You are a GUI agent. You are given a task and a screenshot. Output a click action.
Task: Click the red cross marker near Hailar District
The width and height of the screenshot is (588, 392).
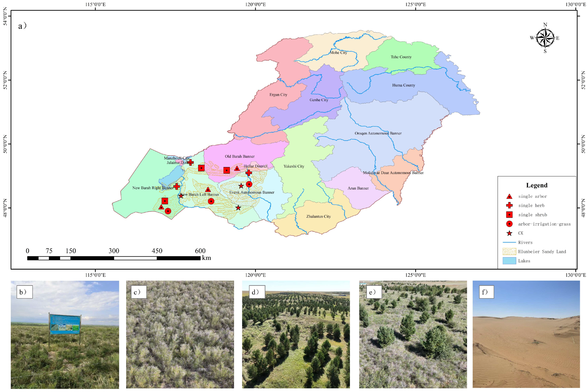pos(249,173)
